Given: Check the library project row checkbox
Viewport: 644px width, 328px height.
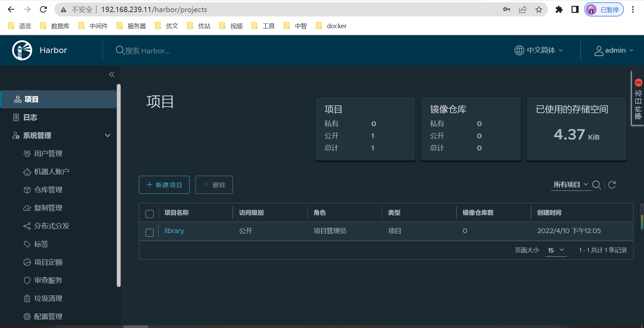Looking at the screenshot, I should (150, 232).
